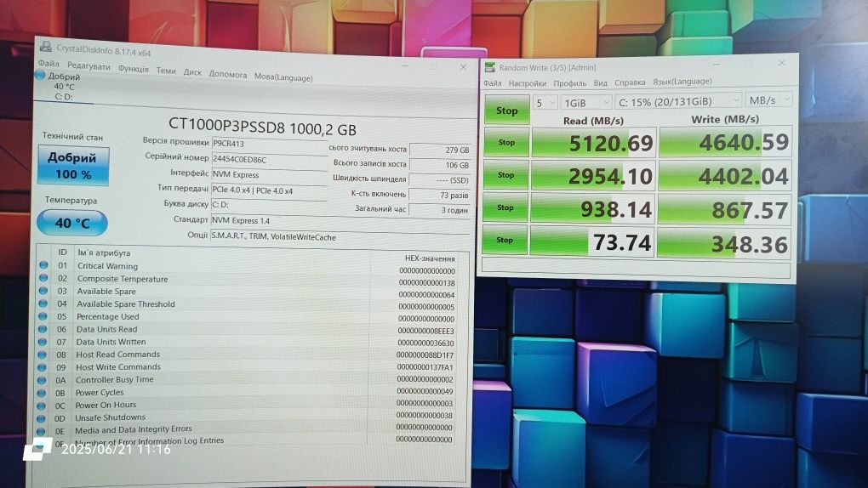The width and height of the screenshot is (868, 488).
Task: Click the read result 2954.10
Action: [593, 176]
